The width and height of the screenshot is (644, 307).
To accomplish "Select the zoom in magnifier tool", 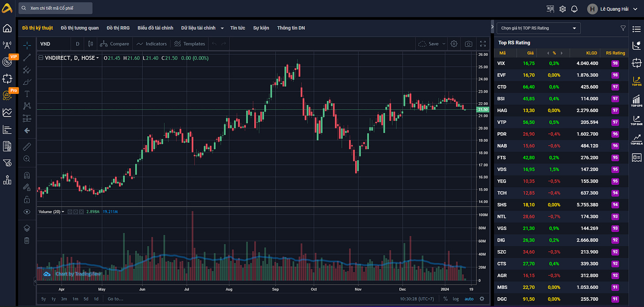I will coord(27,159).
